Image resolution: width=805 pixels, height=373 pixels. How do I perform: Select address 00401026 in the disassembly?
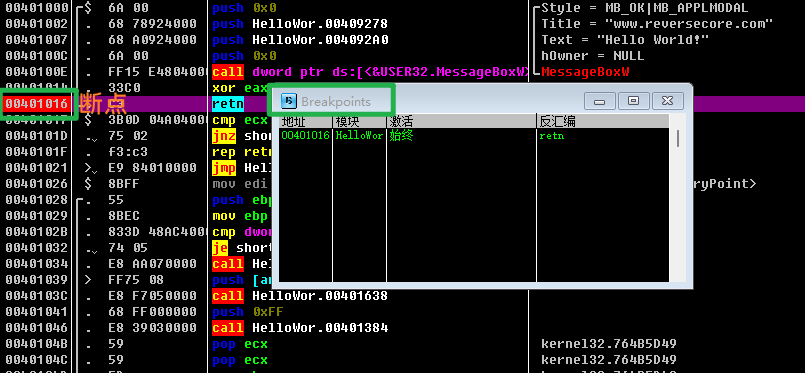[x=36, y=184]
